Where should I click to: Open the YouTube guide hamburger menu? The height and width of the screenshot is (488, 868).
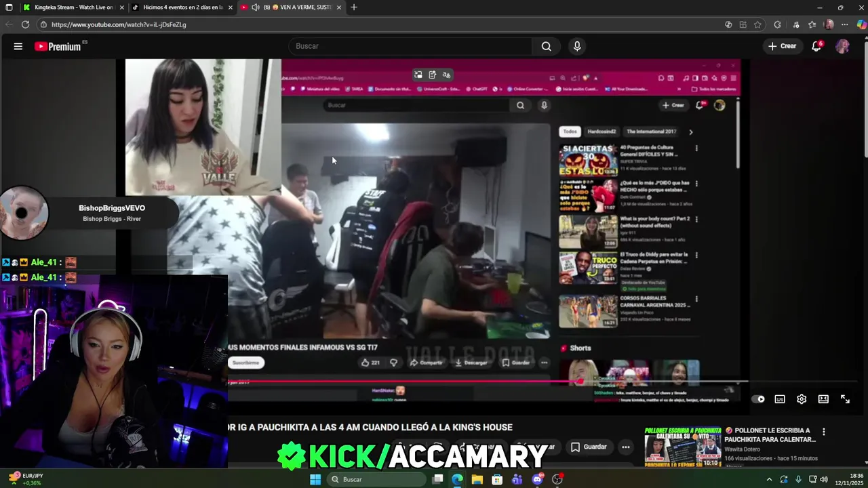tap(18, 46)
